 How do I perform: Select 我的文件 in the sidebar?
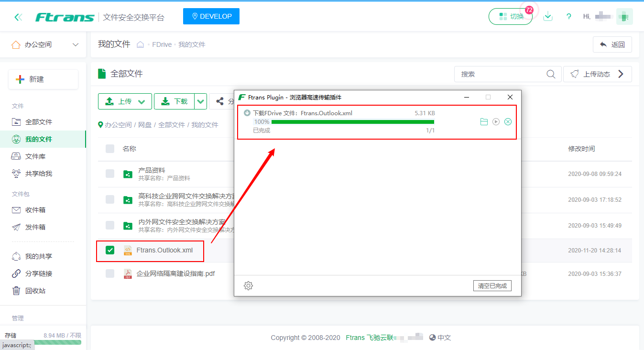38,139
